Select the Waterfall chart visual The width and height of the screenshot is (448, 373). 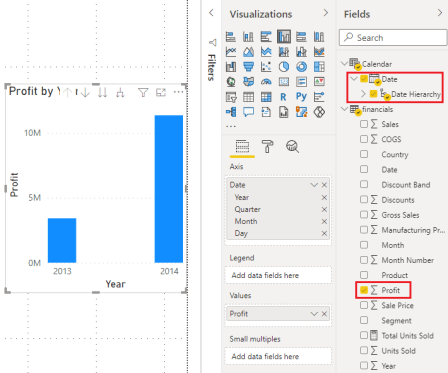(x=231, y=67)
